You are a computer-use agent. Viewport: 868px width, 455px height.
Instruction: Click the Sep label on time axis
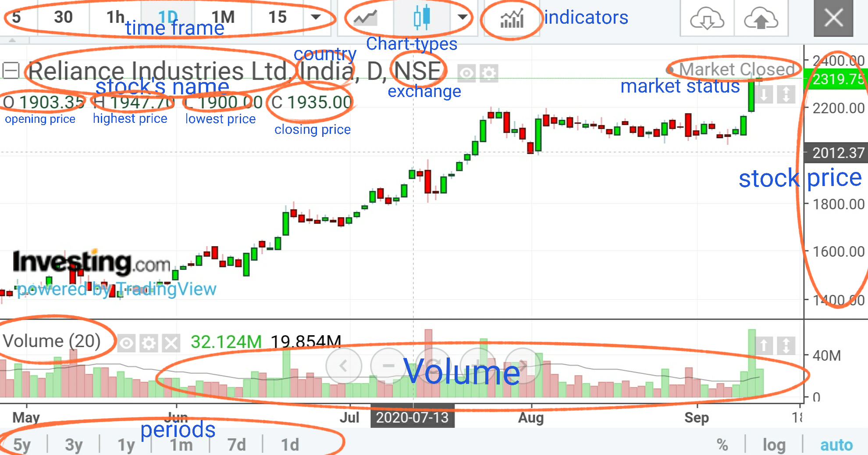pyautogui.click(x=697, y=417)
